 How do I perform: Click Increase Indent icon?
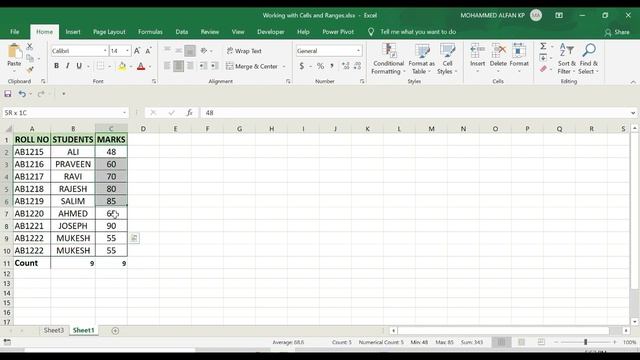click(215, 66)
